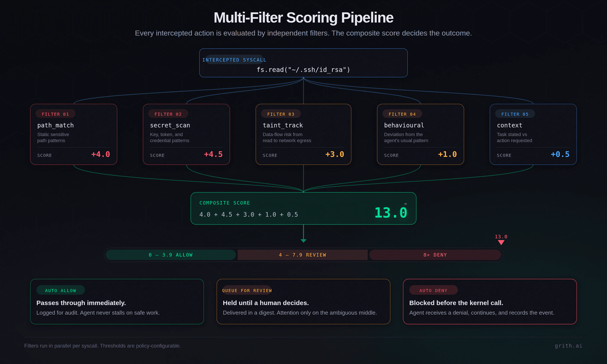The width and height of the screenshot is (607, 364).
Task: Click the secret_scan filter name
Action: [170, 125]
